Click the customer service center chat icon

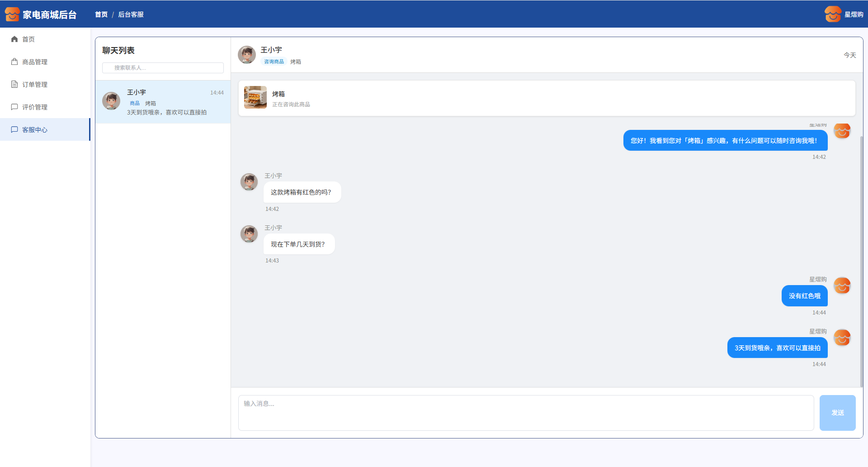tap(14, 130)
